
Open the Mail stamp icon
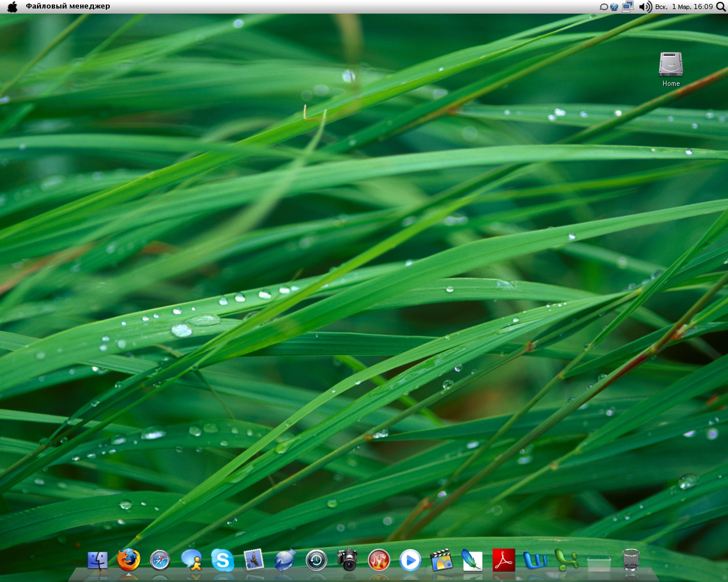coord(254,560)
